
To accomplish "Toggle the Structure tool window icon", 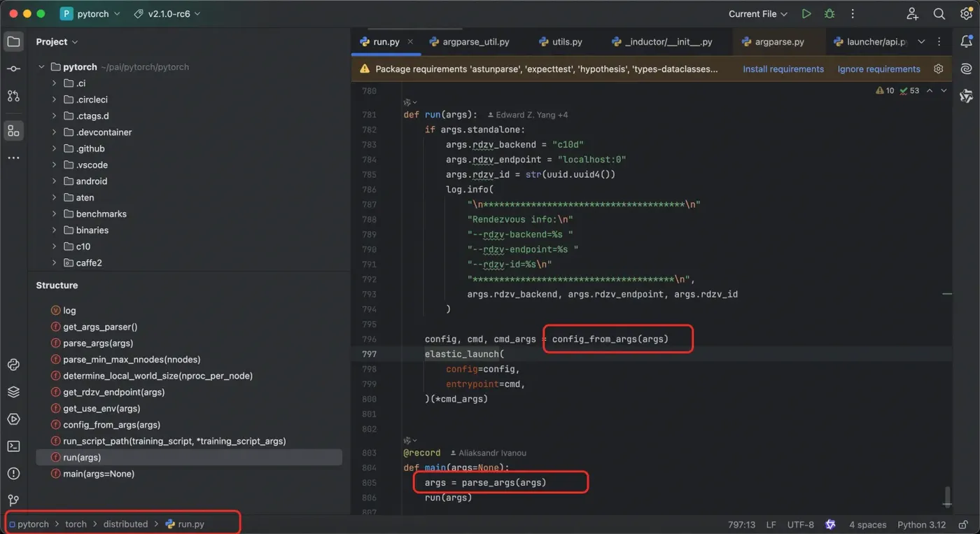I will [13, 131].
